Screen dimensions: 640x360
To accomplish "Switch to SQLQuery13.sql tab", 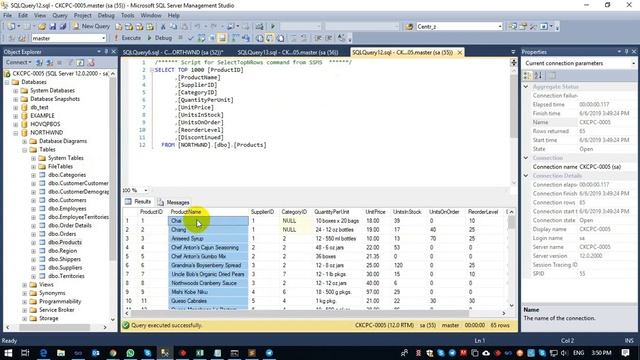I will coord(288,52).
